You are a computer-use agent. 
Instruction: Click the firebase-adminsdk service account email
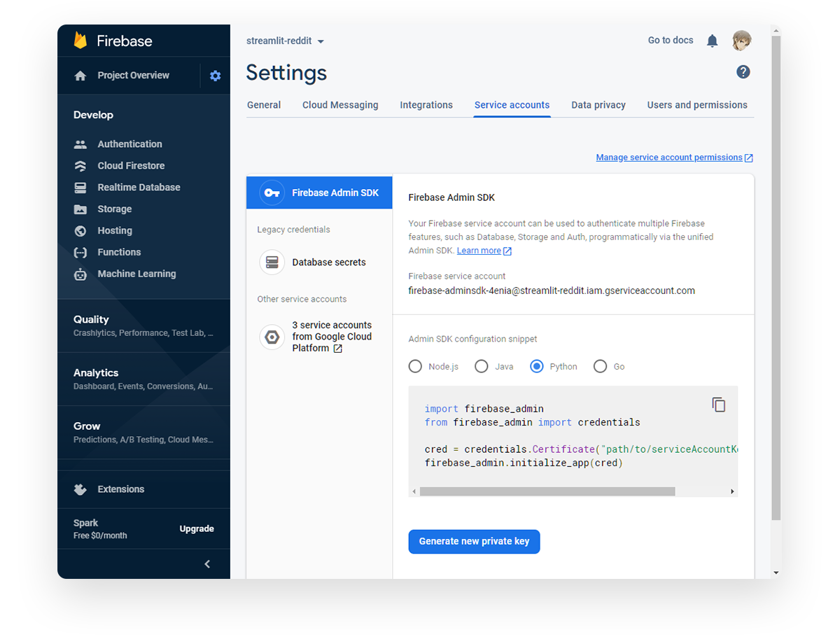tap(552, 290)
